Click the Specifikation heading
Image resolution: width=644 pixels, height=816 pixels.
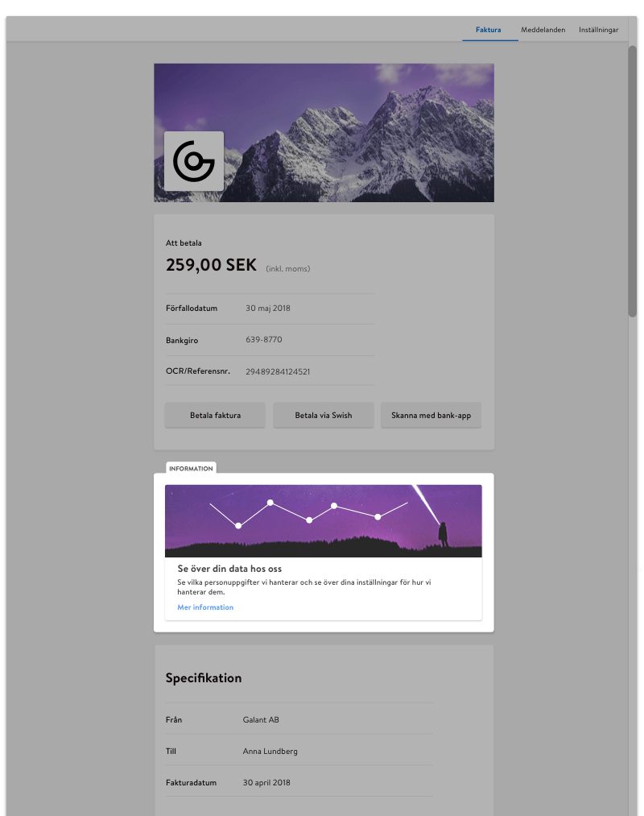[204, 678]
